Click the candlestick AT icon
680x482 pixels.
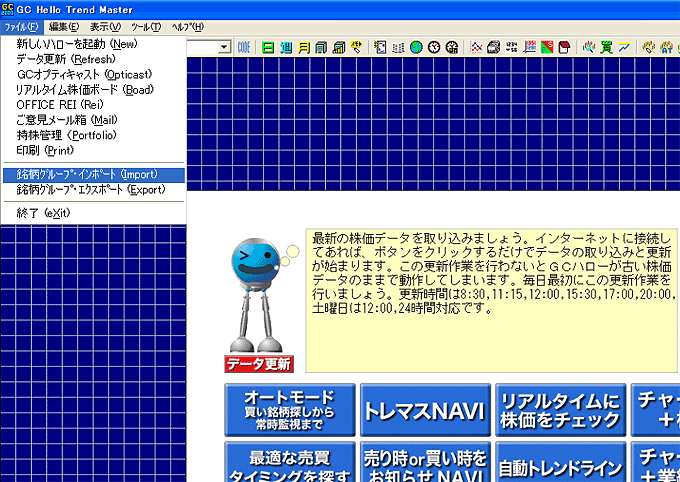click(x=666, y=47)
